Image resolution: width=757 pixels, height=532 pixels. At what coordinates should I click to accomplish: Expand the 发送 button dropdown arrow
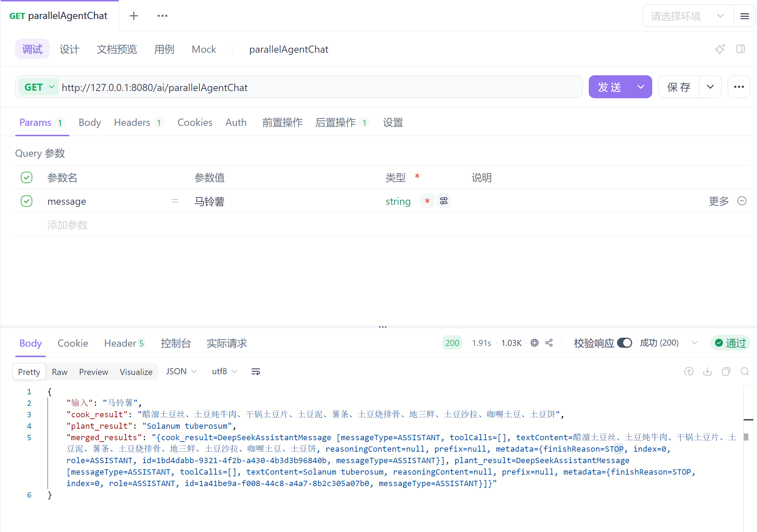pos(641,87)
